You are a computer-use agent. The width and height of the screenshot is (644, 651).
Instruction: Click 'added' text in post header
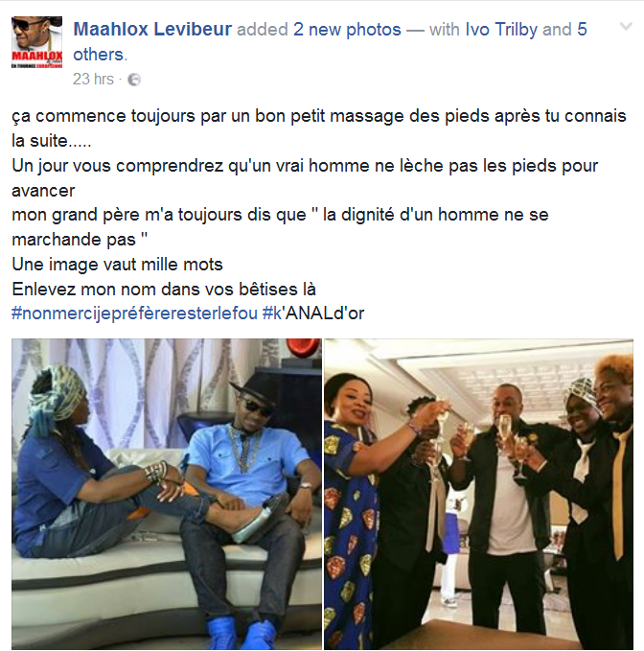(263, 30)
